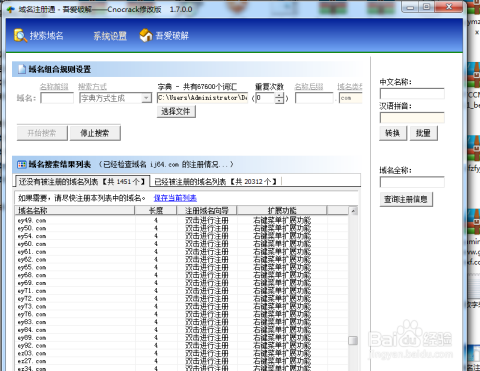This screenshot has height=371, width=480.
Task: Select the ey69.com row
Action: point(181,283)
